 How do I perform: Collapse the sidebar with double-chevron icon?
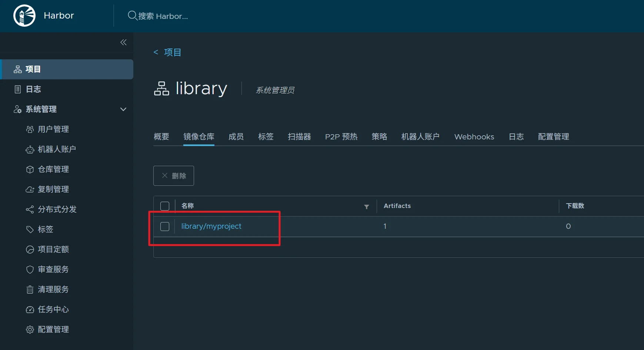click(123, 42)
